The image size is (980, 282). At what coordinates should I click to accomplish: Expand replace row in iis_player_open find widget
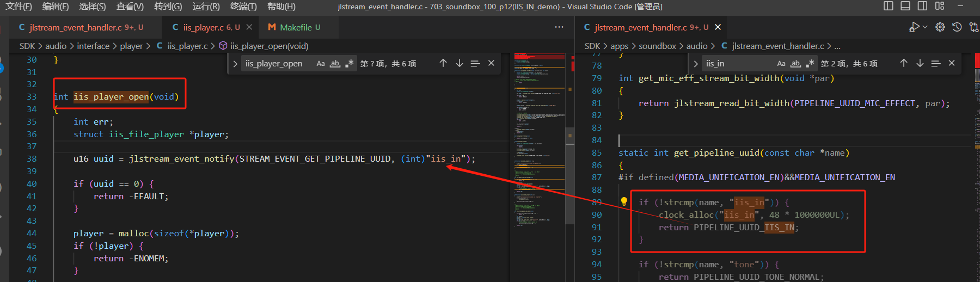point(235,64)
